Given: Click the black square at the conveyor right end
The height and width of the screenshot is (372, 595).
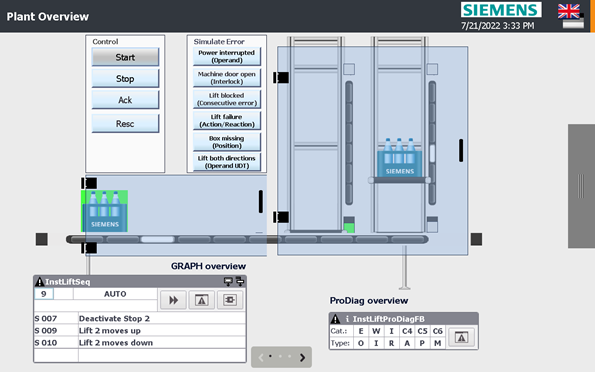Looking at the screenshot, I should [476, 239].
